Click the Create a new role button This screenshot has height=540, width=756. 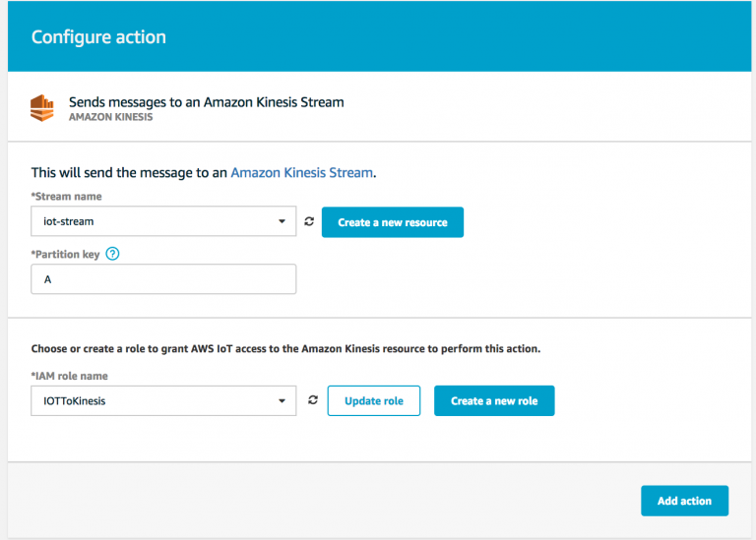coord(494,400)
